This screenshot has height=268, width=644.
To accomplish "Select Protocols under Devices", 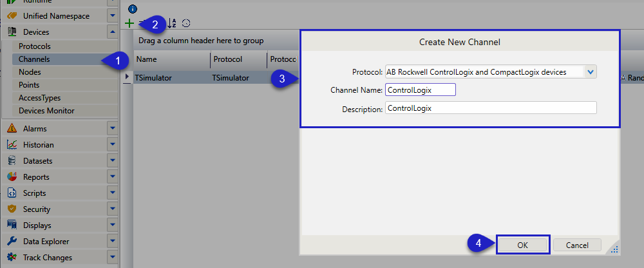I will click(x=35, y=46).
